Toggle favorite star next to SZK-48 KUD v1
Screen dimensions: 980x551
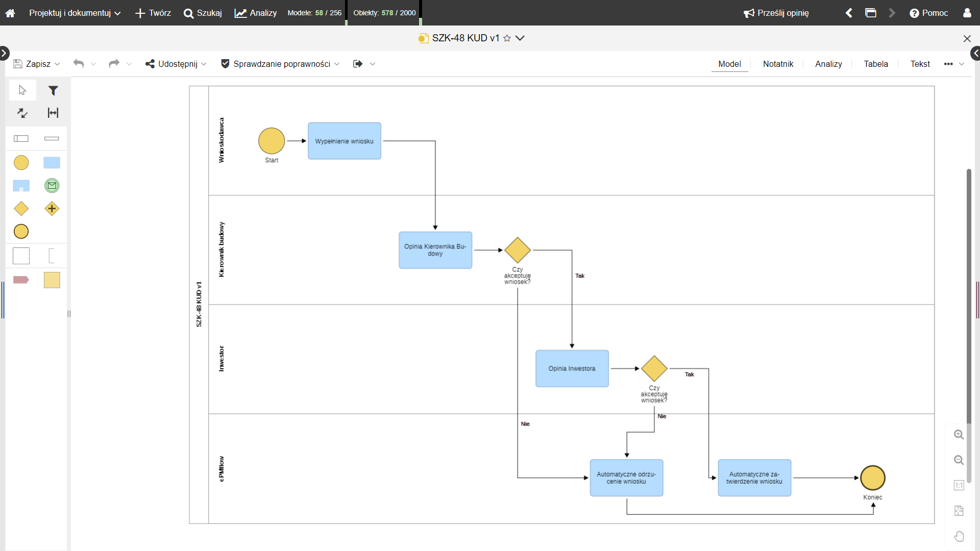507,38
